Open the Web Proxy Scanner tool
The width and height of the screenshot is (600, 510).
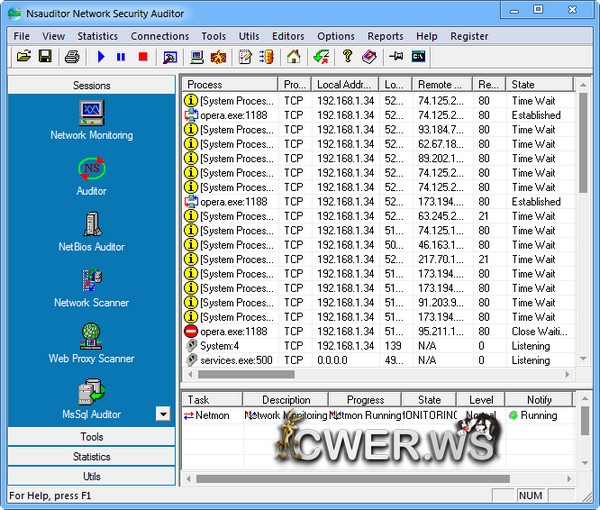(92, 343)
